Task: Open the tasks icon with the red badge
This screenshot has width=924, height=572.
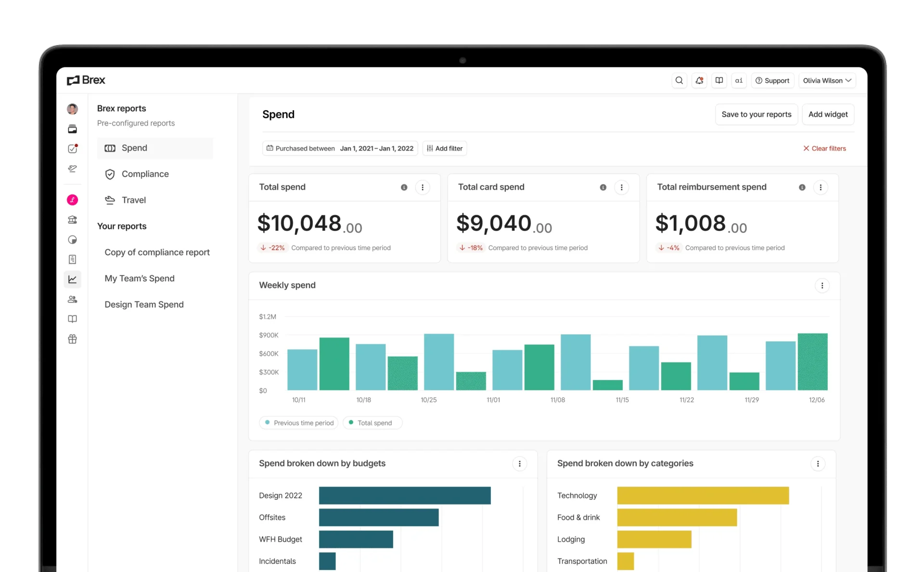Action: coord(73,149)
